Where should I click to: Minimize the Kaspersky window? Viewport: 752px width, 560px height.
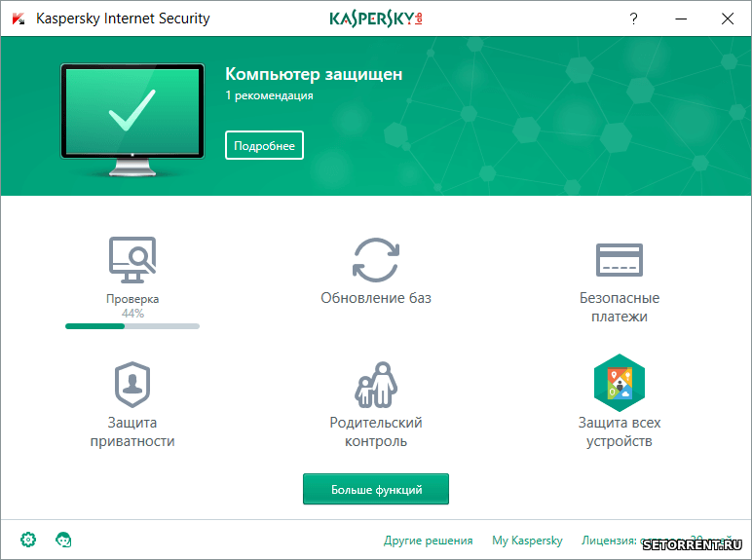click(681, 19)
